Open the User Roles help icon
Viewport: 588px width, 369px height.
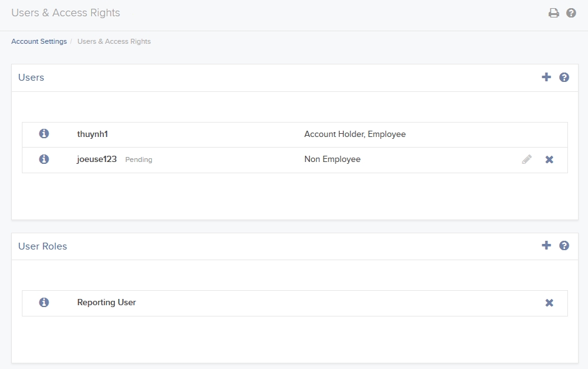click(x=564, y=245)
